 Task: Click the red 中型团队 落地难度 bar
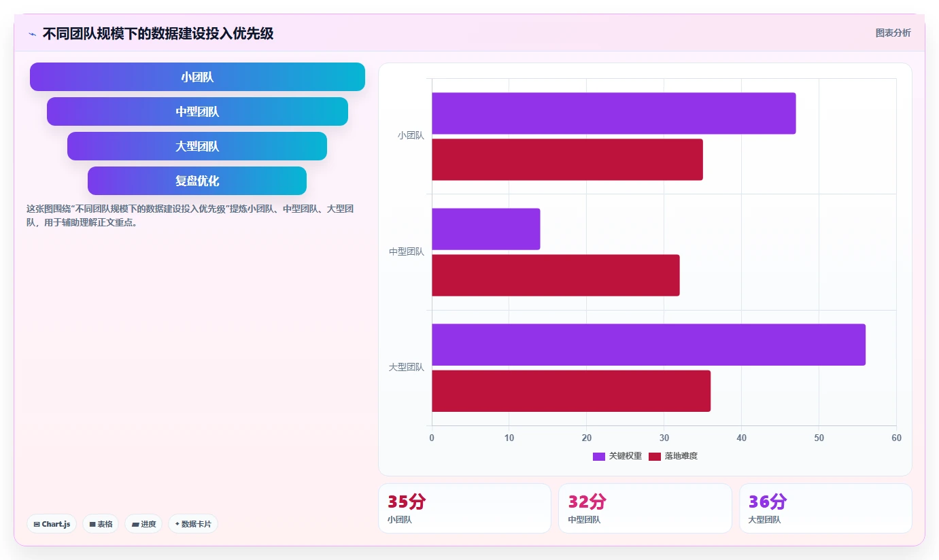(556, 275)
